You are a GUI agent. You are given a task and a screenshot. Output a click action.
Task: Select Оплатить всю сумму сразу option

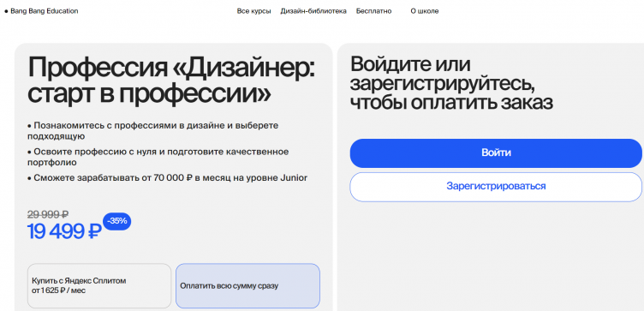point(247,286)
